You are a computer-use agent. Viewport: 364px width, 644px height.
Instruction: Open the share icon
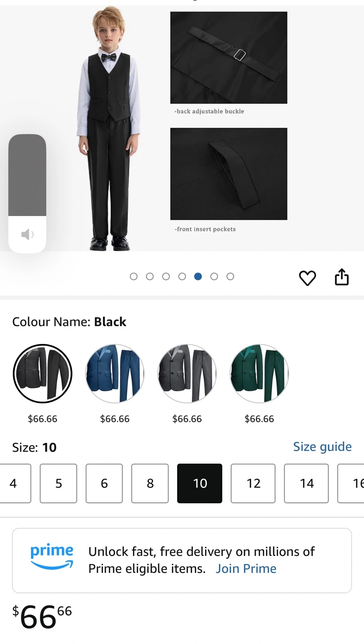coord(342,277)
